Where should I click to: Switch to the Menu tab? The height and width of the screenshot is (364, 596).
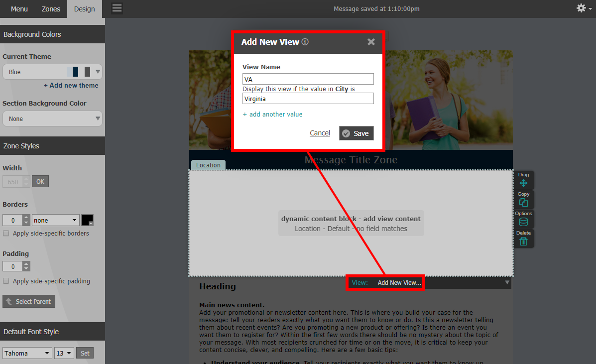pos(19,9)
